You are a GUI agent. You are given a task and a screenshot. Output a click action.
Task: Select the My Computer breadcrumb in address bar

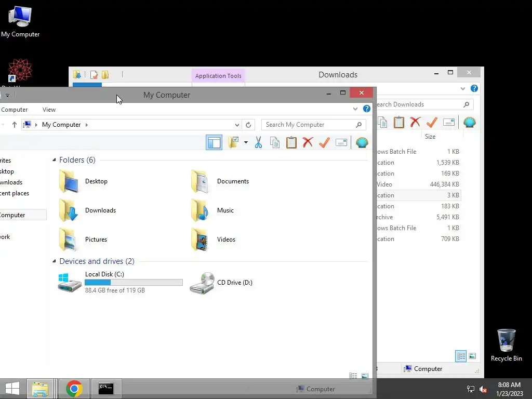61,125
